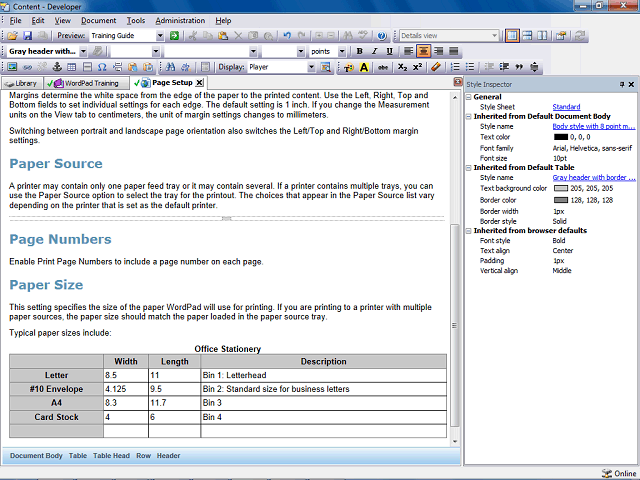Create a bulleted list
The height and width of the screenshot is (480, 640).
(x=470, y=67)
